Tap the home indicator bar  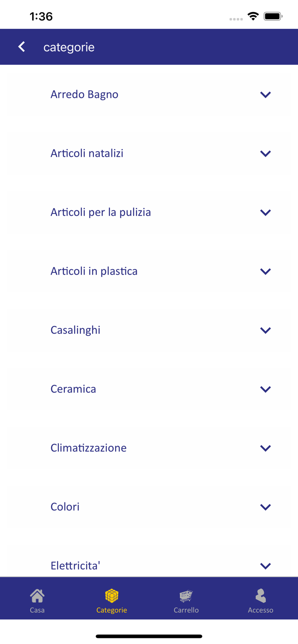(149, 636)
